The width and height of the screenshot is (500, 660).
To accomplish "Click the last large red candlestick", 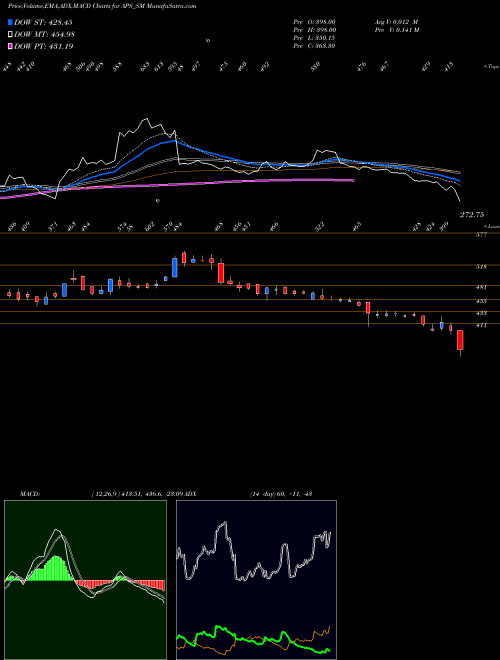I will [x=460, y=340].
